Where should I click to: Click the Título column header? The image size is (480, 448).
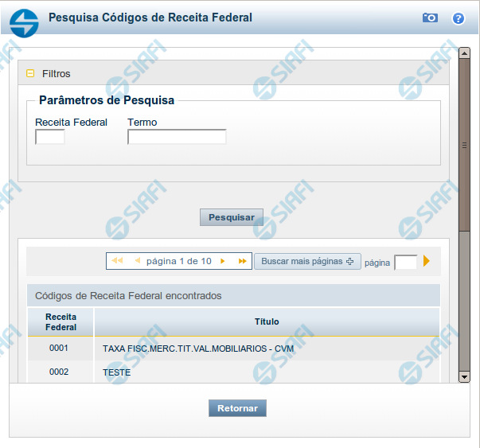[267, 321]
